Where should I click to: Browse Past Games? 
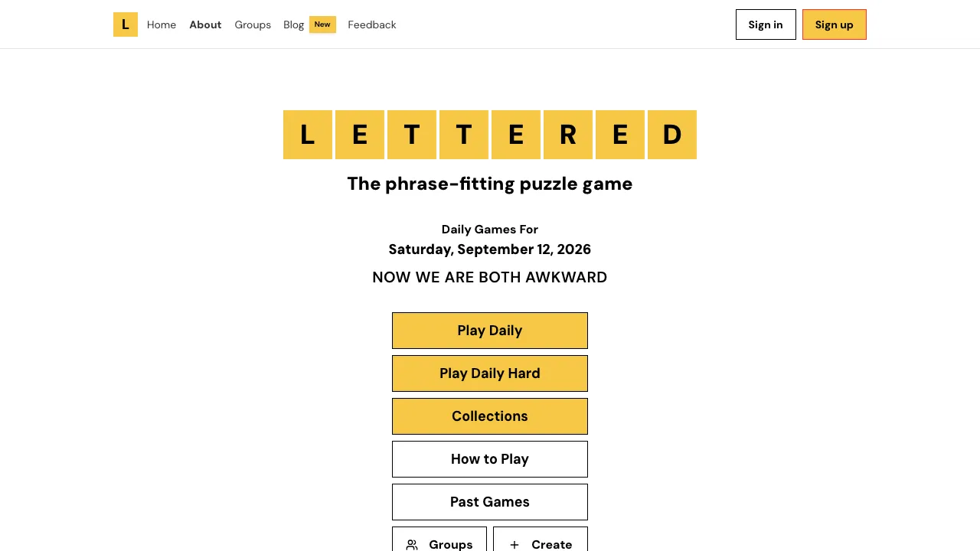coord(490,502)
